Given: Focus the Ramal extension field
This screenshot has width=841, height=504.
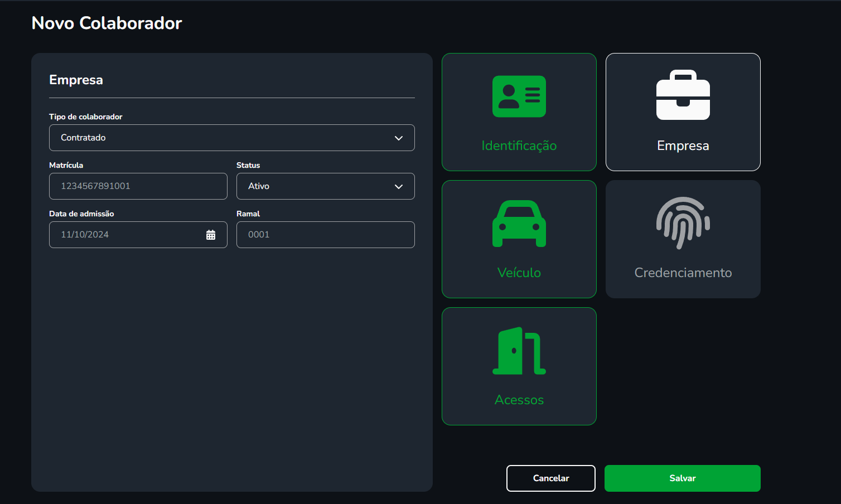Looking at the screenshot, I should [x=325, y=235].
